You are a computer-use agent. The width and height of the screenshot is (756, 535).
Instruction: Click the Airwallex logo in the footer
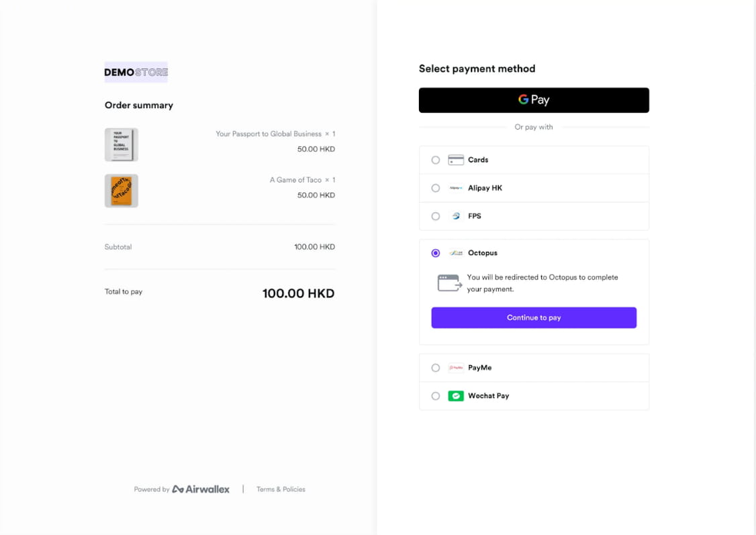tap(200, 489)
